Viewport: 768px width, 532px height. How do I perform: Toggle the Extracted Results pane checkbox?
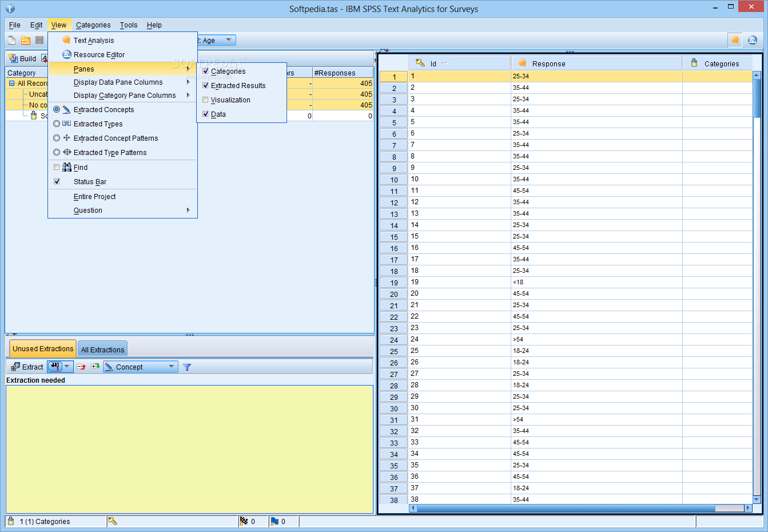pyautogui.click(x=206, y=85)
